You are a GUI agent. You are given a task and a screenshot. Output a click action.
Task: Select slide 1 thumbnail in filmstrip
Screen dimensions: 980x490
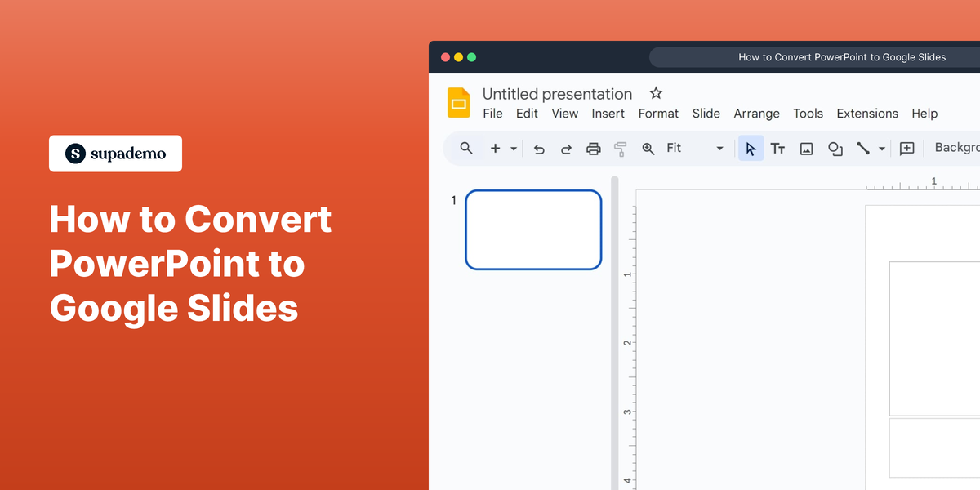pos(533,229)
